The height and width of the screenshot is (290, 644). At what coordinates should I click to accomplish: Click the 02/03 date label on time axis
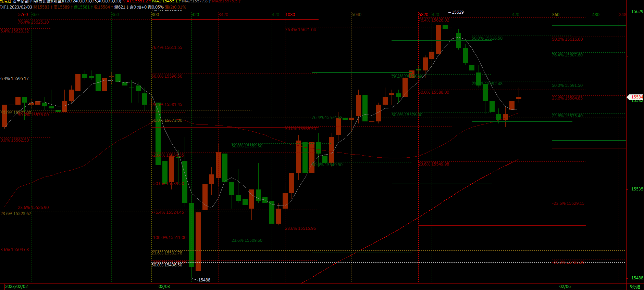point(164,287)
